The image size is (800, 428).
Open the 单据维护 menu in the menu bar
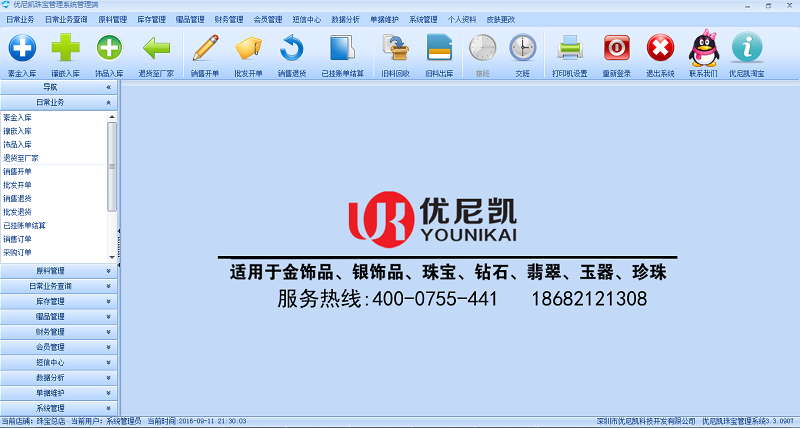(x=384, y=19)
